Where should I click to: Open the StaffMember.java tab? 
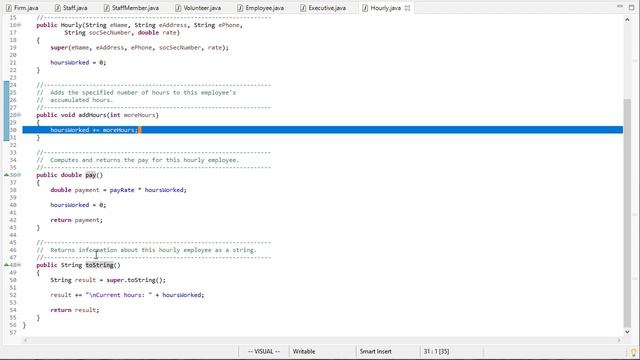point(131,8)
